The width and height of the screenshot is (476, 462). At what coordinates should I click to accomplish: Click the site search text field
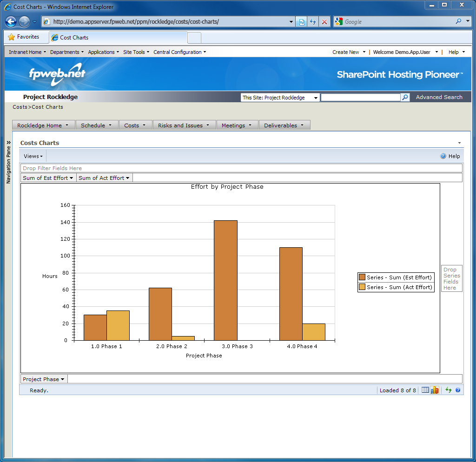coord(360,98)
